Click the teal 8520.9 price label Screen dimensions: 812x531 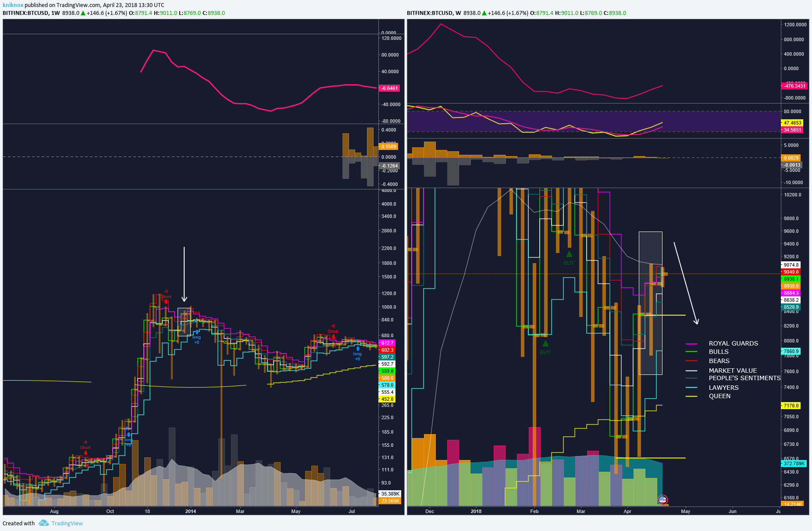click(x=791, y=307)
